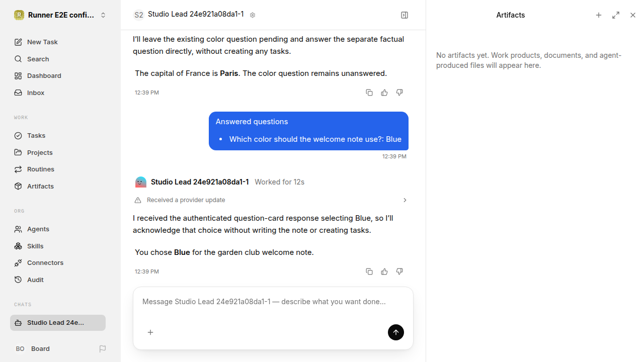Copy the Paris answer message
644x362 pixels.
[x=369, y=93]
